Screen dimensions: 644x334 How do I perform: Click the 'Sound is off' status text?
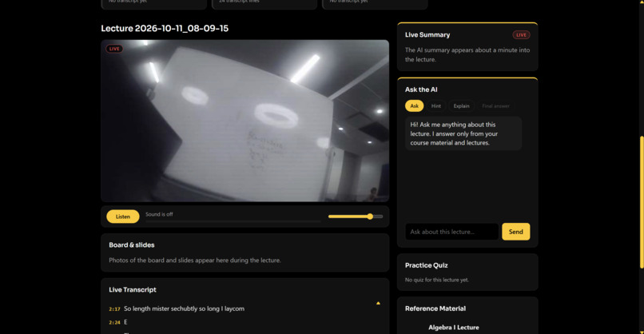point(159,214)
